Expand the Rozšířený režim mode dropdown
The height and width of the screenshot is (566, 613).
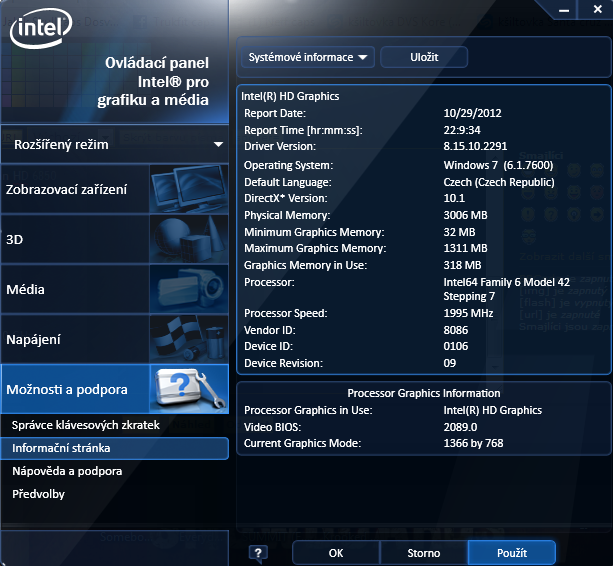115,145
